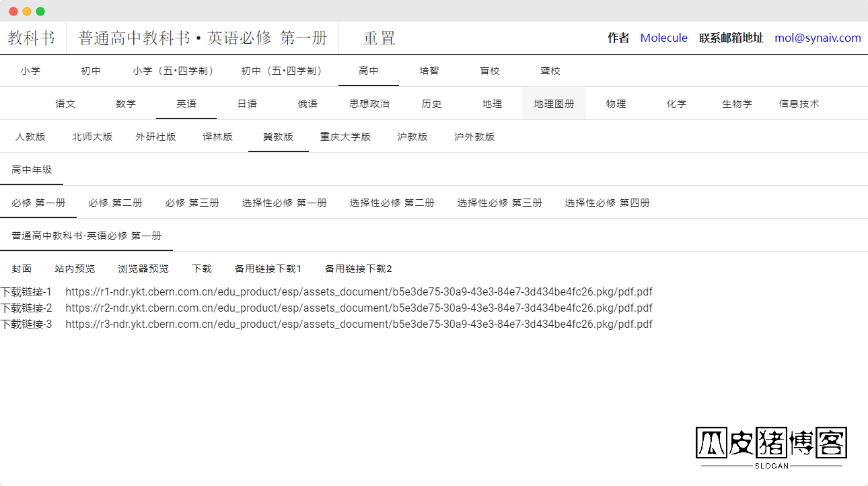Select the 外研社版 publisher tab
Viewport: 868px width, 486px height.
[155, 137]
